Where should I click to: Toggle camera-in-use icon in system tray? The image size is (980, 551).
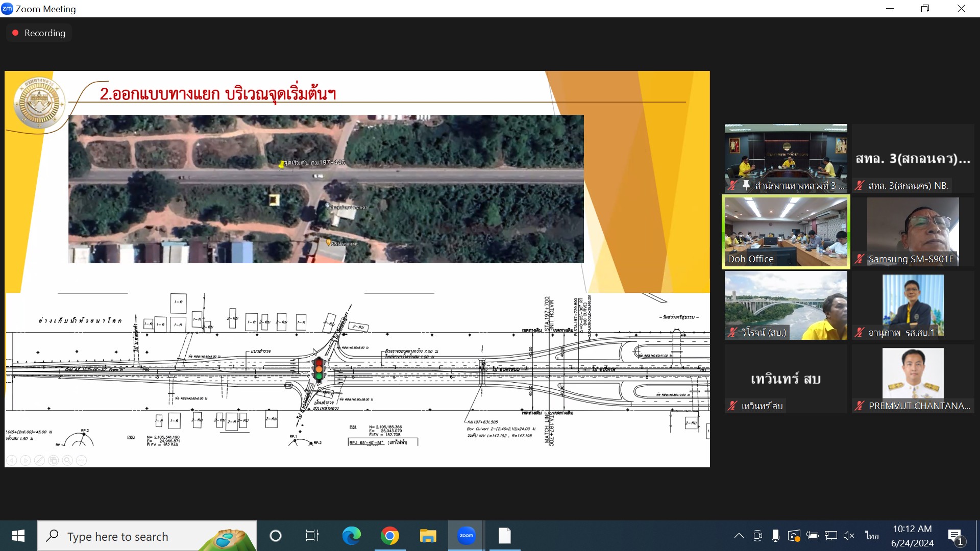click(x=757, y=536)
